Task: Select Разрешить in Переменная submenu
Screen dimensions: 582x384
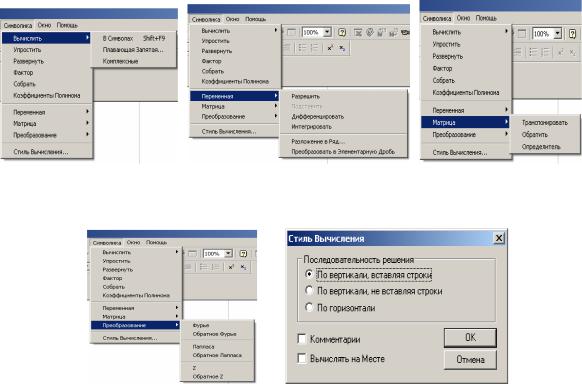Action: coord(343,96)
